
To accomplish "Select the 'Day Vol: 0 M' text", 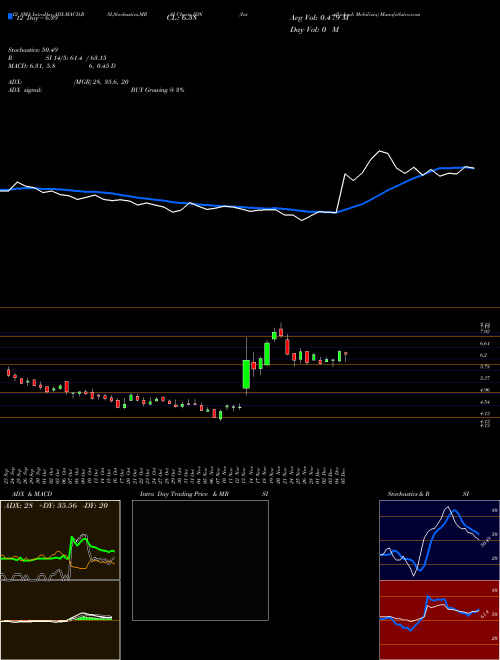I will (314, 30).
